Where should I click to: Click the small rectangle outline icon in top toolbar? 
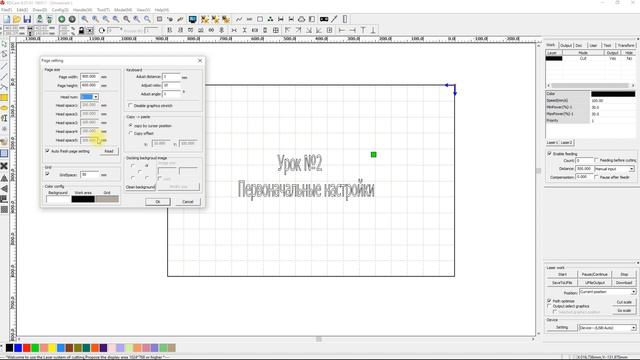[x=260, y=19]
